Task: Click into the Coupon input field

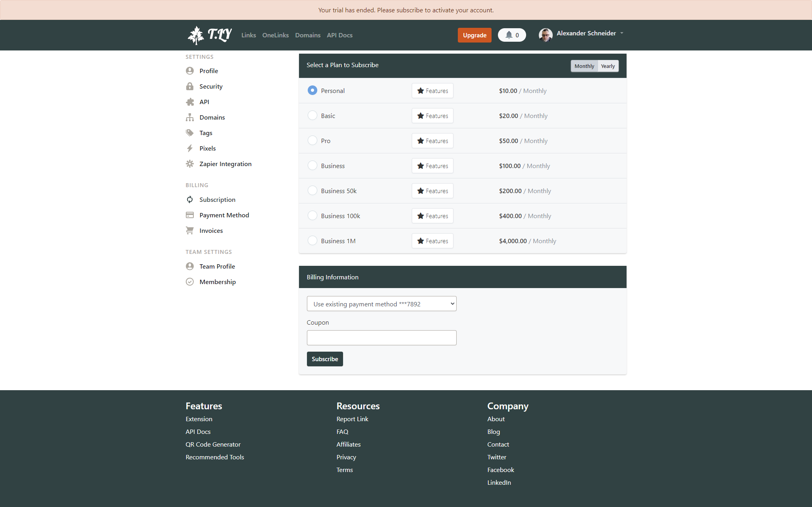Action: click(x=381, y=338)
